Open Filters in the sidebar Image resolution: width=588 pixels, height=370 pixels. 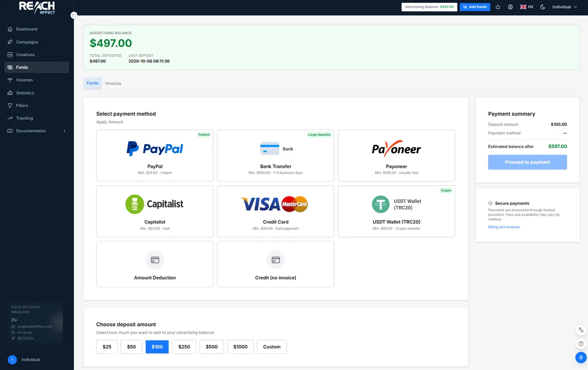click(x=37, y=105)
